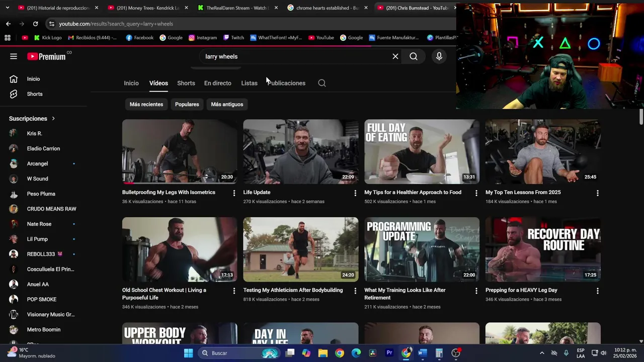The width and height of the screenshot is (644, 362).
Task: Click the browser back arrow
Action: [x=8, y=24]
